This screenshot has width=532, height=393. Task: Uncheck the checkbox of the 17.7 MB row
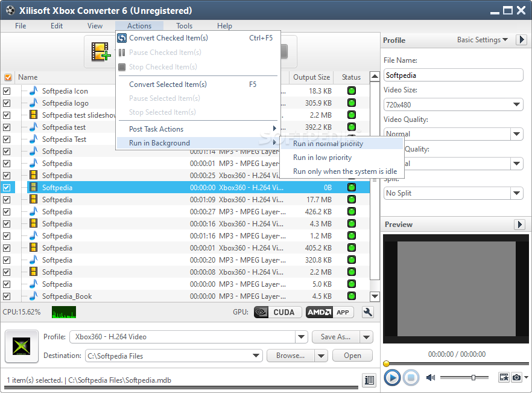coord(7,200)
